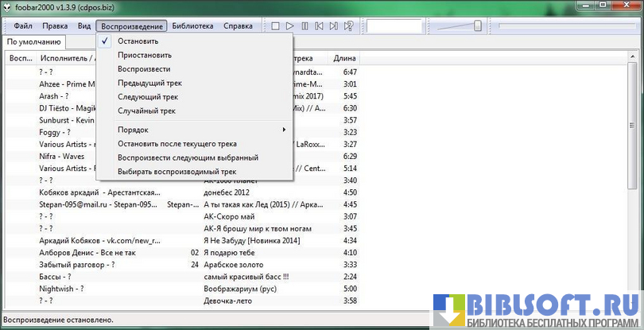Screen dimensions: 644x330
Task: Enable Остановить после текущего трека option
Action: coord(177,144)
